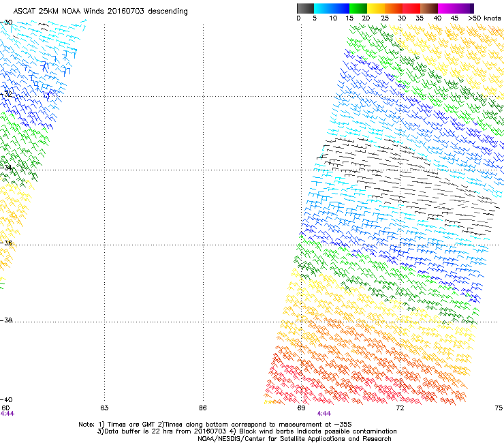
Task: Click the latitude label "-38"
Action: (6, 320)
